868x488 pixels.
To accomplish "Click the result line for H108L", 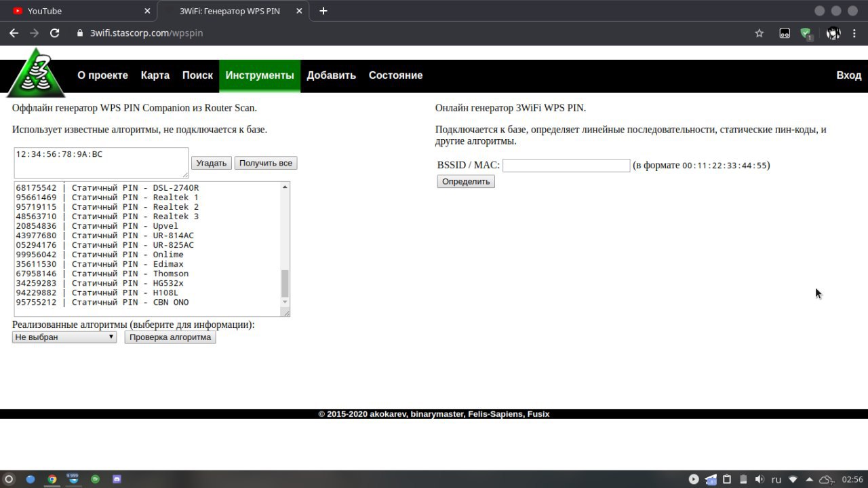I will 97,293.
